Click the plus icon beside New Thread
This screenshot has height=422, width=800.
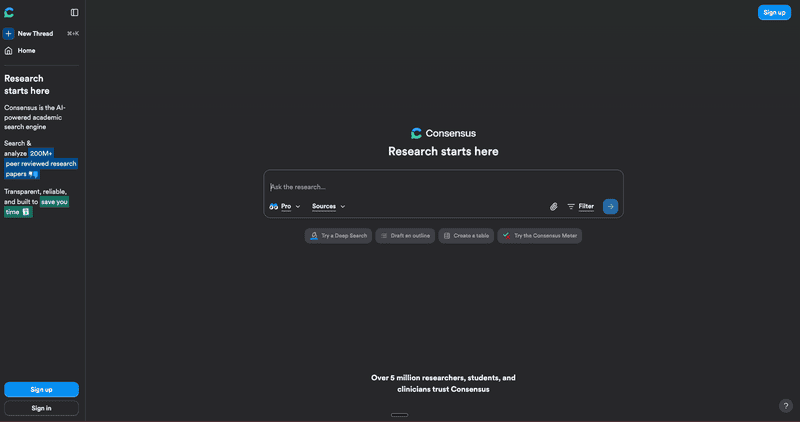pos(8,34)
